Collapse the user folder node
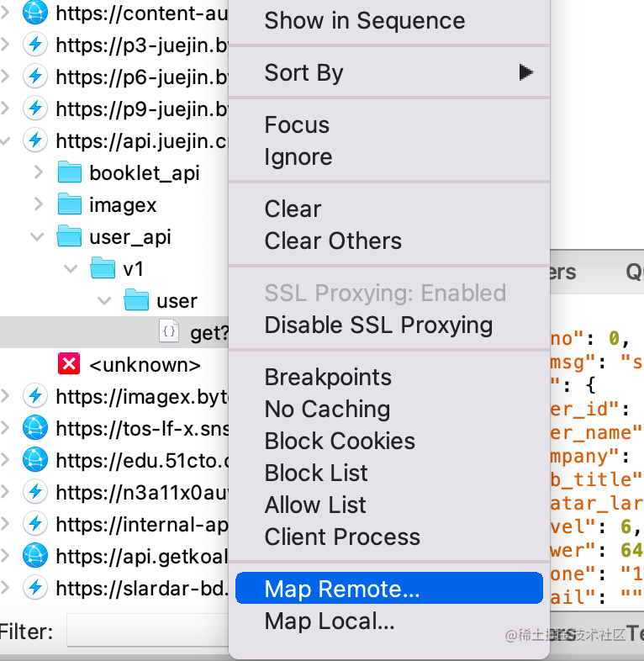 point(103,300)
